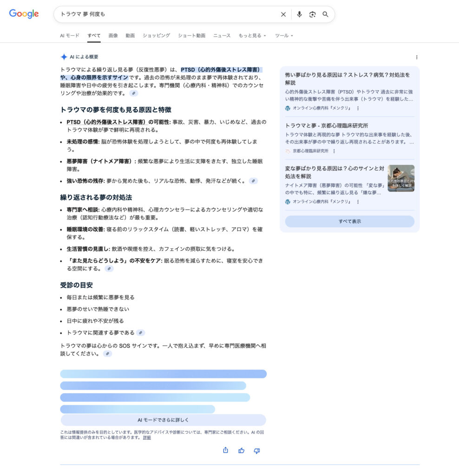Share the AI overview with share icon

point(225,450)
